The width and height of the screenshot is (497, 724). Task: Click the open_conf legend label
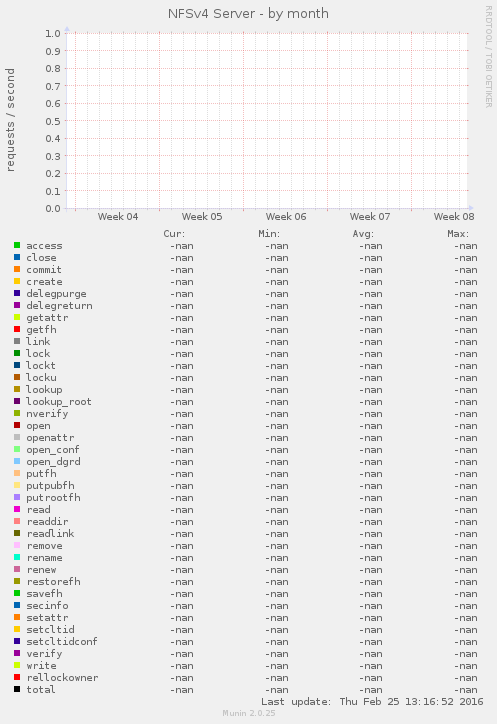click(x=53, y=450)
